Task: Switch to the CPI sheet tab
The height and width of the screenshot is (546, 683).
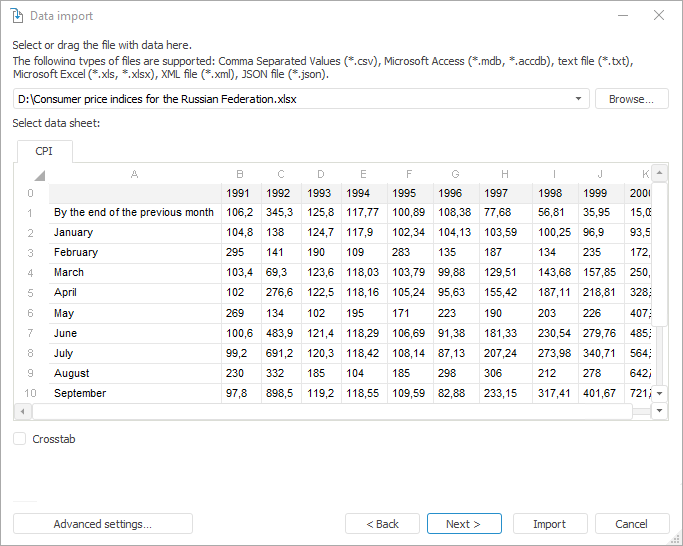Action: tap(44, 151)
